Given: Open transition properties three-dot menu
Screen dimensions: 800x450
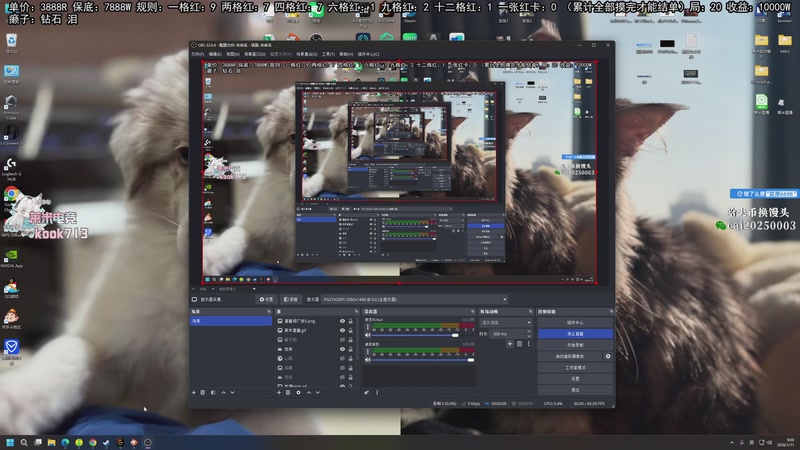Looking at the screenshot, I should point(529,344).
